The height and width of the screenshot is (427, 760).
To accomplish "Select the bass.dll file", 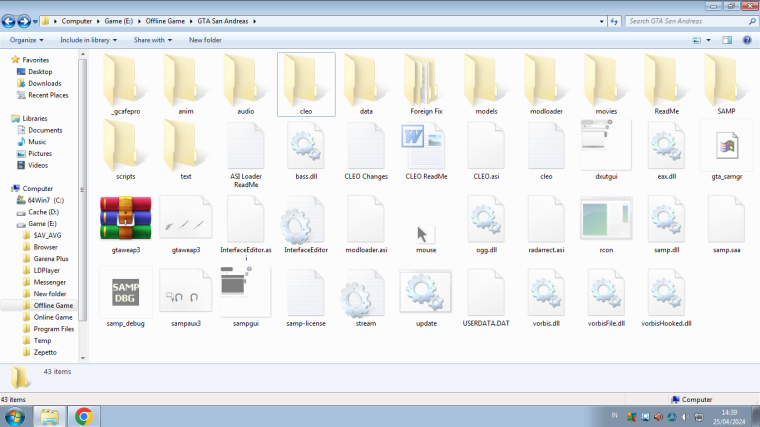I will click(x=306, y=145).
